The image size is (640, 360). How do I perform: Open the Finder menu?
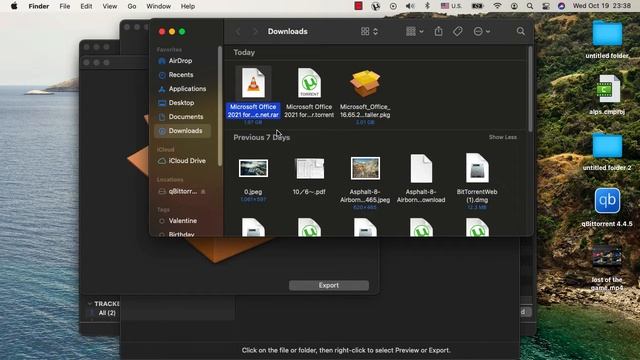[x=39, y=6]
